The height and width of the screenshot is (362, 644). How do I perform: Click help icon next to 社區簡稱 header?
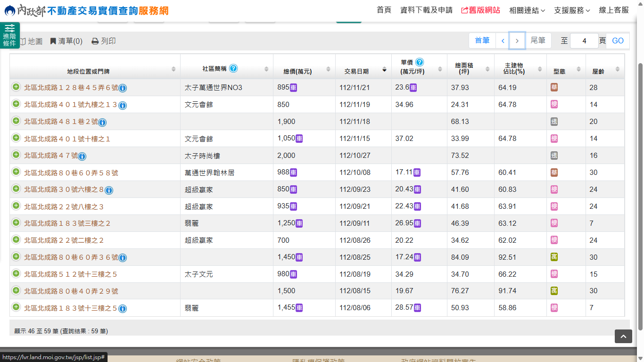coord(233,68)
